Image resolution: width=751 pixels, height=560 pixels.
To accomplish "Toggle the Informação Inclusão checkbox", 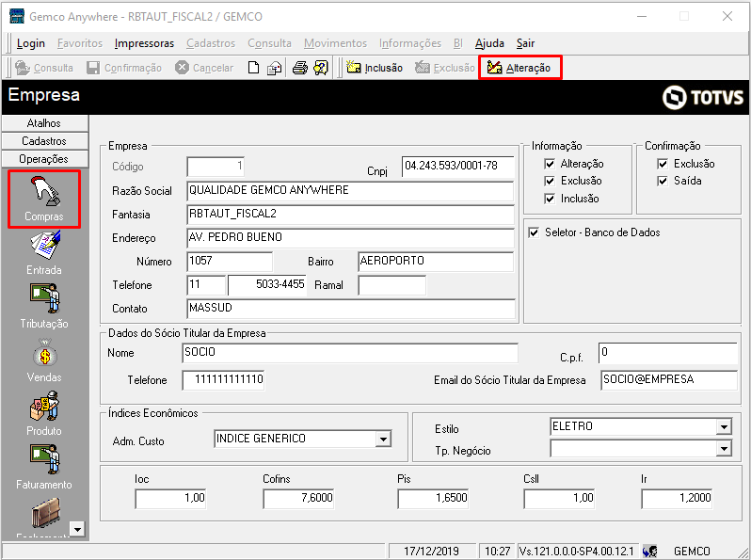I will click(x=550, y=199).
